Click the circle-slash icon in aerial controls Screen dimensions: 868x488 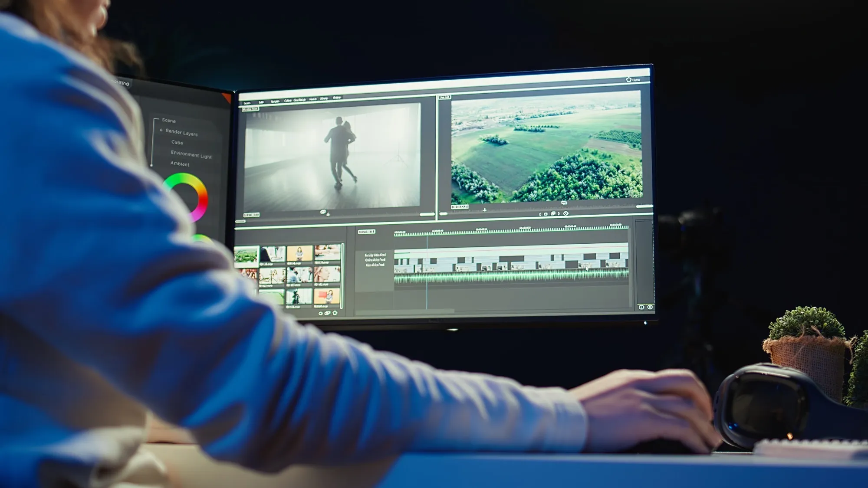(x=566, y=213)
